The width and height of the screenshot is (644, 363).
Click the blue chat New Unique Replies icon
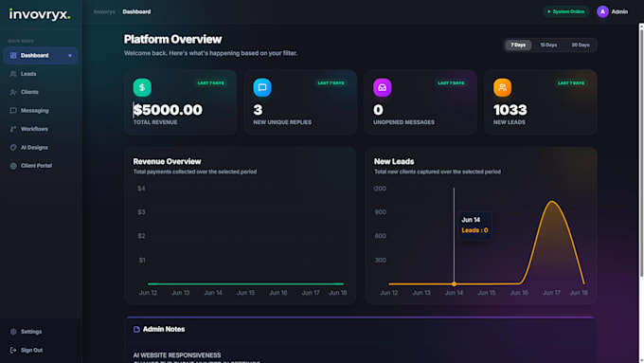pyautogui.click(x=262, y=87)
